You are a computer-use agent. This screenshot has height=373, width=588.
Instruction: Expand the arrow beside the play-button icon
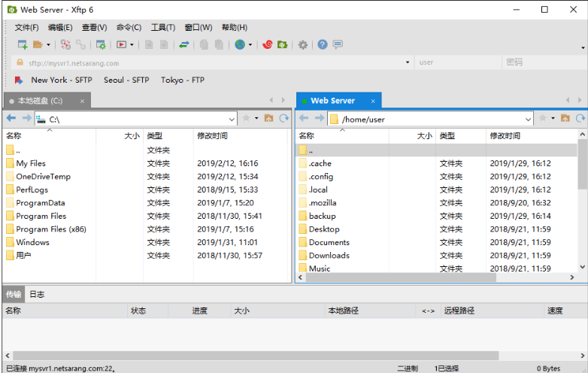click(132, 45)
